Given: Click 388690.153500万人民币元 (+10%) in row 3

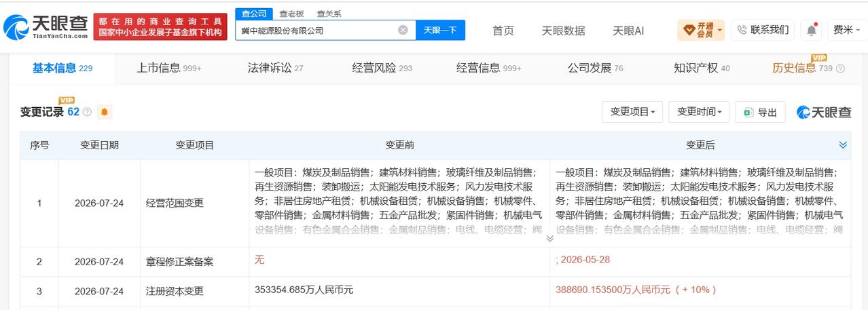Looking at the screenshot, I should click(636, 290).
